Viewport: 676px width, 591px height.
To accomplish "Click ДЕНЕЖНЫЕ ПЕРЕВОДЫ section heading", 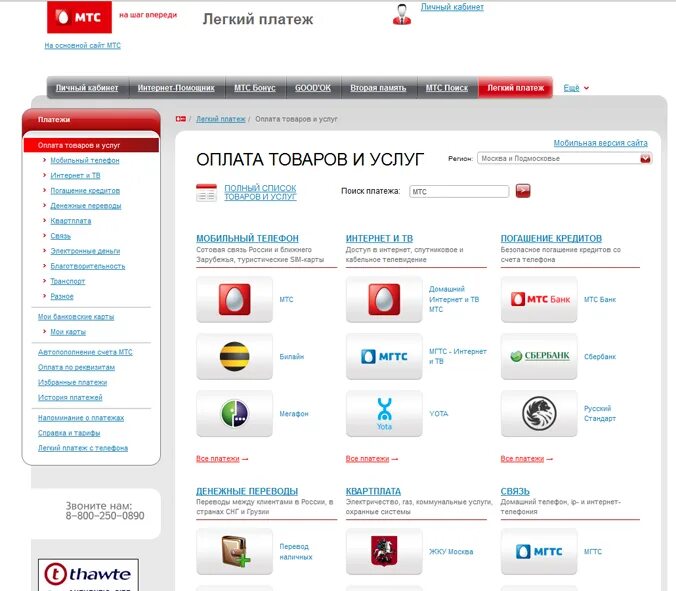I will tap(247, 491).
